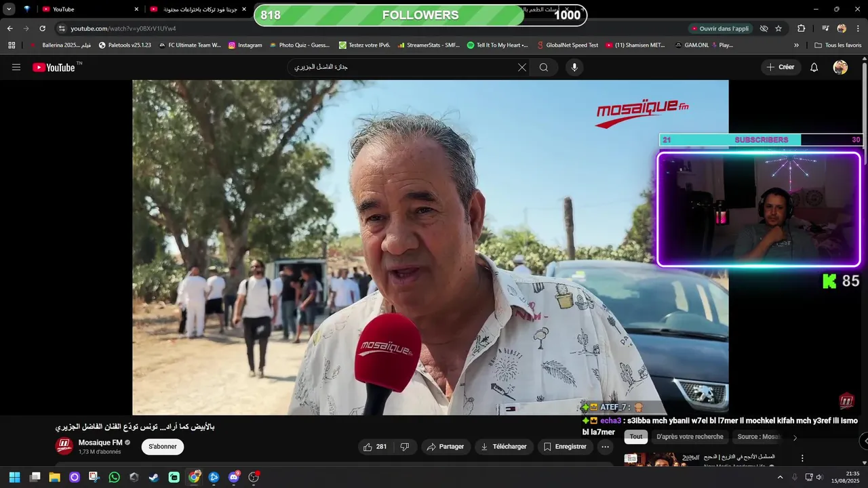Open the FC Ultimate Team bookmark
Screen dimensions: 868x488
click(x=190, y=45)
